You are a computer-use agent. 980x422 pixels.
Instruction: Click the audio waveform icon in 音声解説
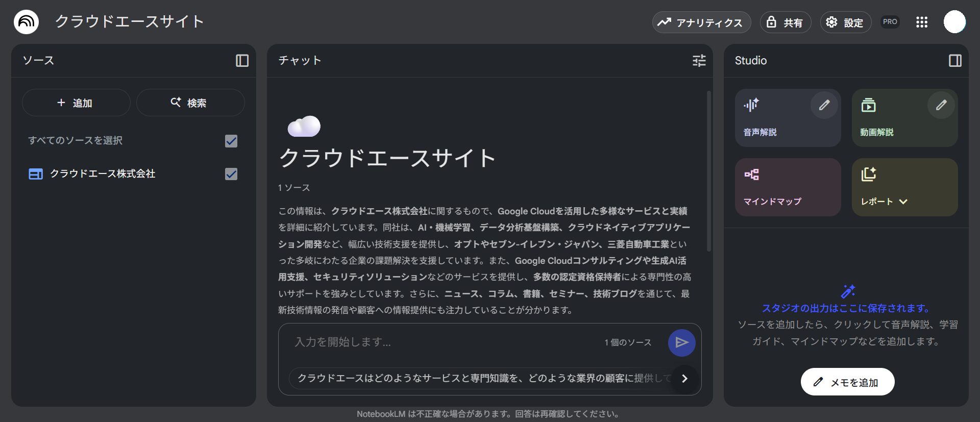click(751, 105)
